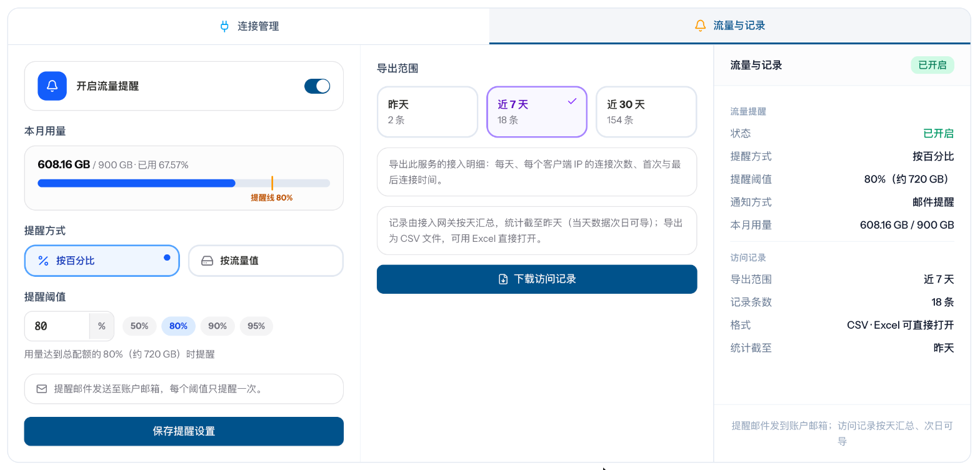This screenshot has width=980, height=470.
Task: Click the CSV·Excel 可直接打开 format value
Action: [x=901, y=325]
